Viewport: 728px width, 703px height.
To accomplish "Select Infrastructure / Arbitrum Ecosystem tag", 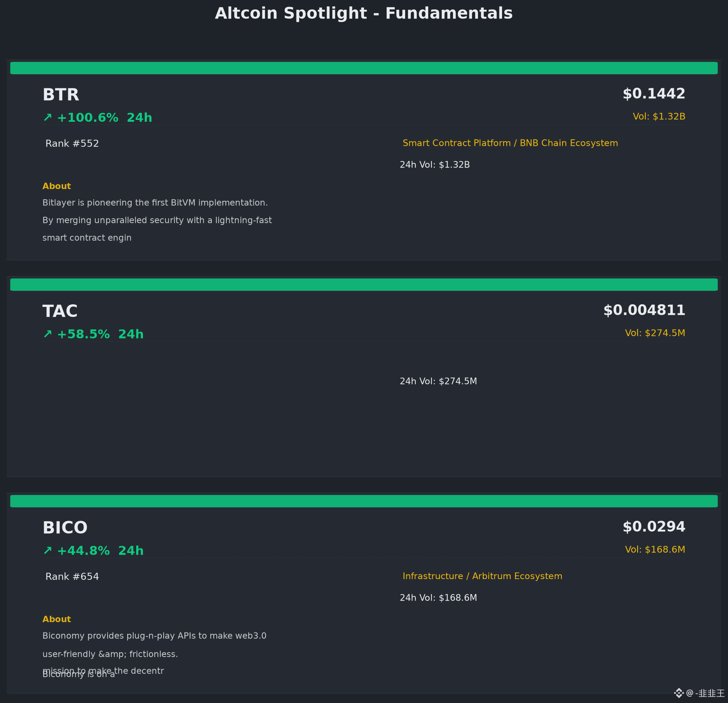I will [482, 576].
